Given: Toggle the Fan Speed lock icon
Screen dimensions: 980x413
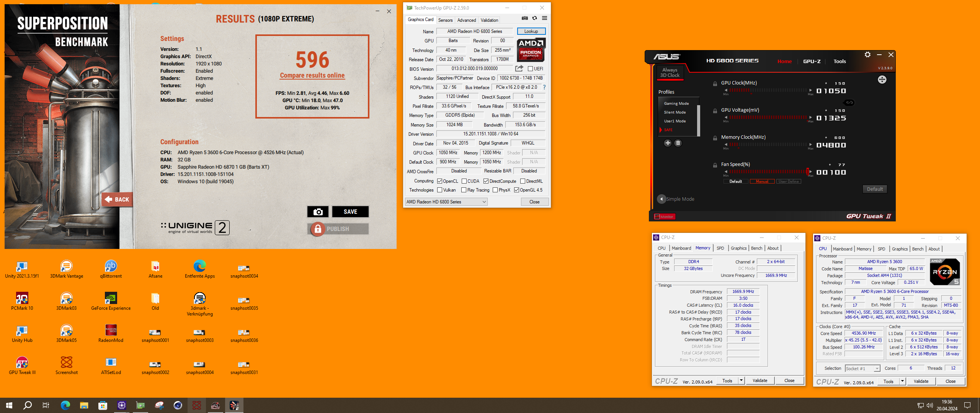Looking at the screenshot, I should pyautogui.click(x=715, y=165).
